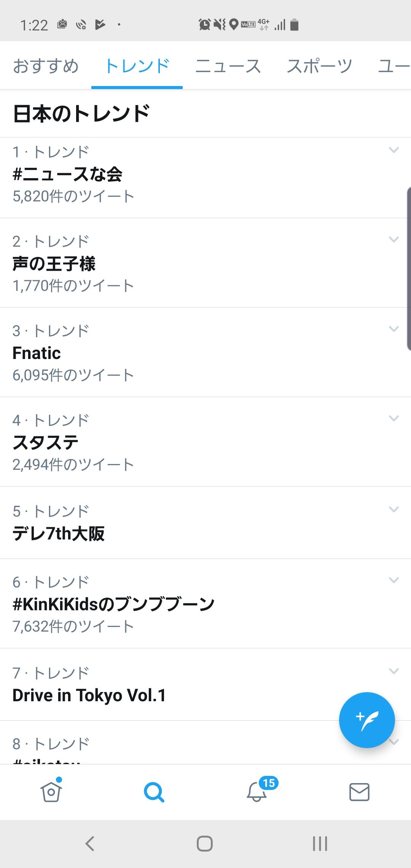Open the Drive in Tokyo Vol.1 trend
Viewport: 411px width, 868px height.
tap(89, 695)
